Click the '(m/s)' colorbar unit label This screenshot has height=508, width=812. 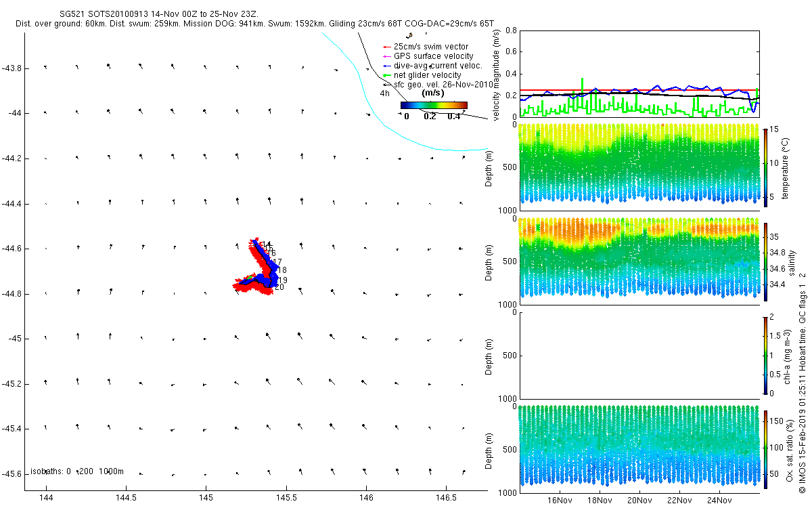[x=432, y=93]
